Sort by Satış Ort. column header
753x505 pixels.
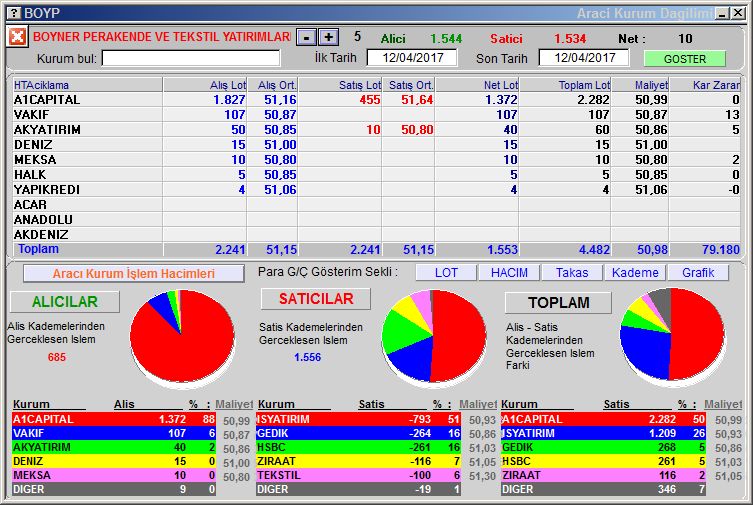click(x=408, y=85)
